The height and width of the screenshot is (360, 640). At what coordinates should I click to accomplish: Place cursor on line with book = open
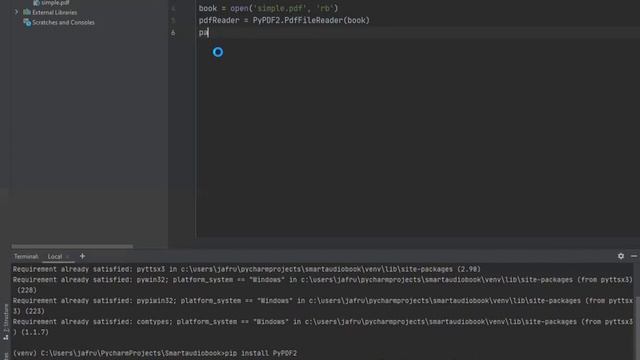click(x=268, y=8)
